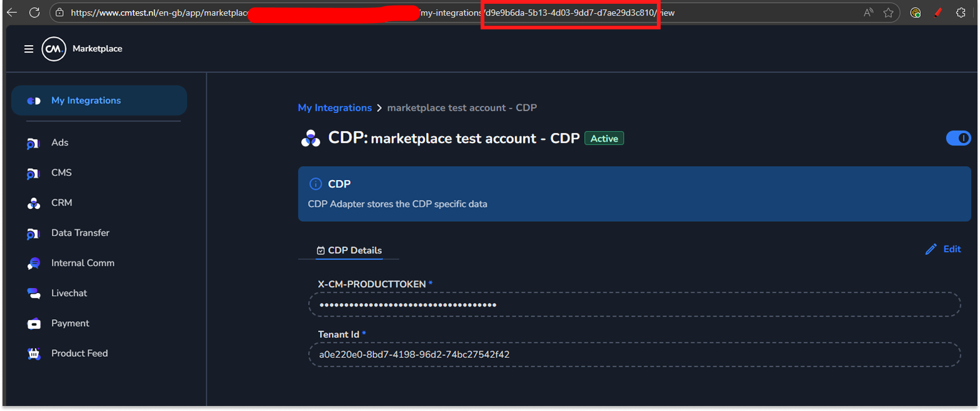Click the info icon in CDP banner
Viewport: 980px width, 411px height.
pos(316,184)
